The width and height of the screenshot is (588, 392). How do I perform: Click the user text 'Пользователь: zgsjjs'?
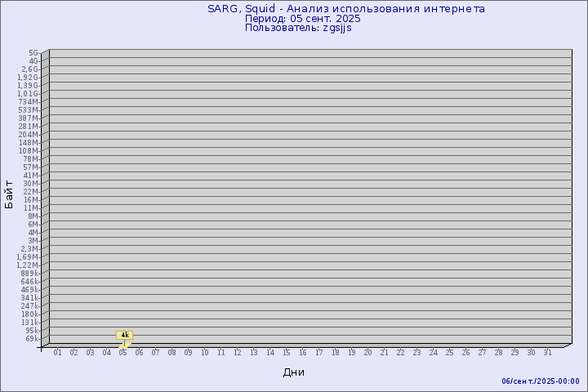pos(298,28)
